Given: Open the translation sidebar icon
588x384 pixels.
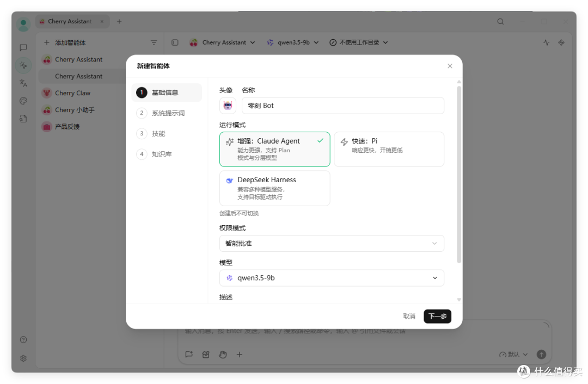Looking at the screenshot, I should click(x=23, y=83).
